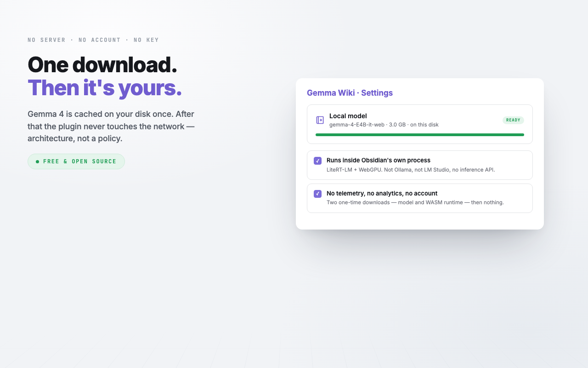The height and width of the screenshot is (368, 588).
Task: Click the One download. heading
Action: point(102,64)
